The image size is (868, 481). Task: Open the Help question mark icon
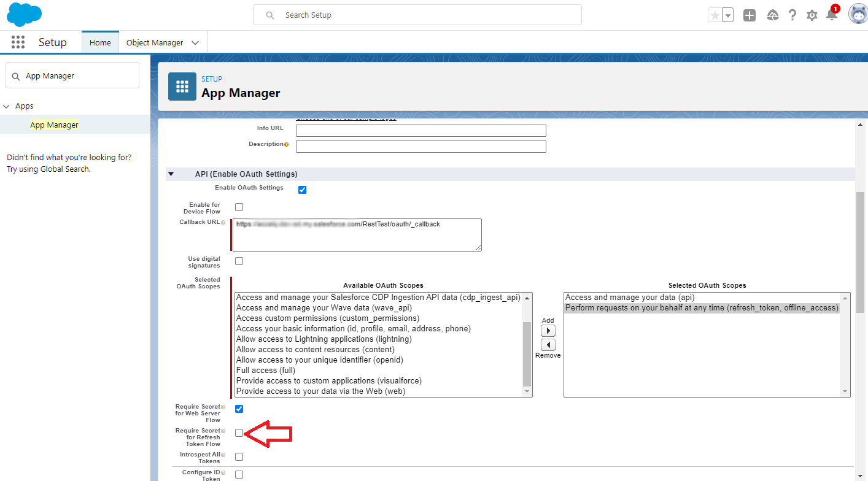792,15
